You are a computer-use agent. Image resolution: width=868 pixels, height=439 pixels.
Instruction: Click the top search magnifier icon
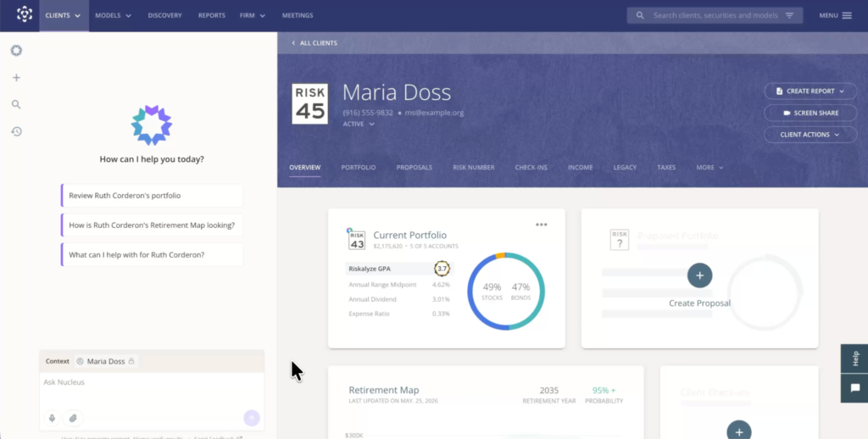pos(640,15)
